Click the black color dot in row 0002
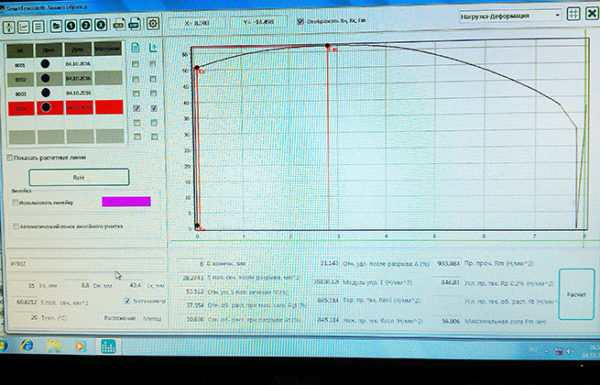600x385 pixels. point(45,78)
